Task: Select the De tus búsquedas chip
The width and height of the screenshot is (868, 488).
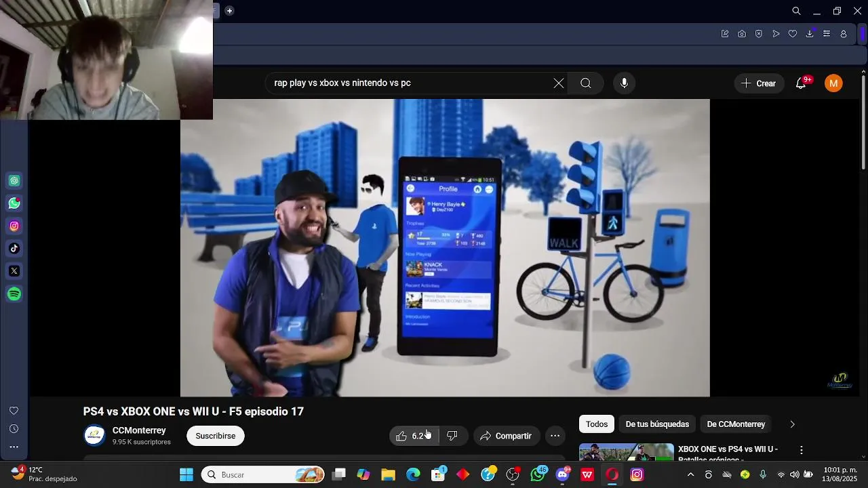Action: click(657, 424)
